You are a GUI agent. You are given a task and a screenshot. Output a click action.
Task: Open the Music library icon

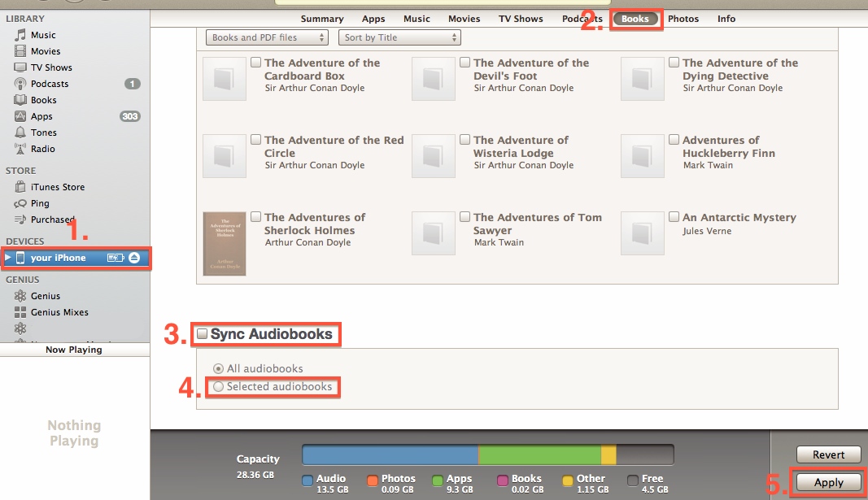[x=20, y=35]
